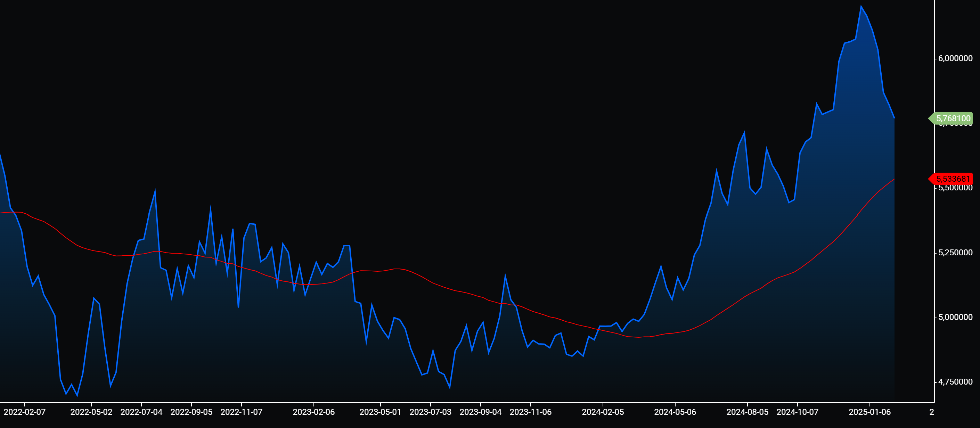This screenshot has height=428, width=980.
Task: Click the 2022-09-05 date label
Action: click(191, 412)
